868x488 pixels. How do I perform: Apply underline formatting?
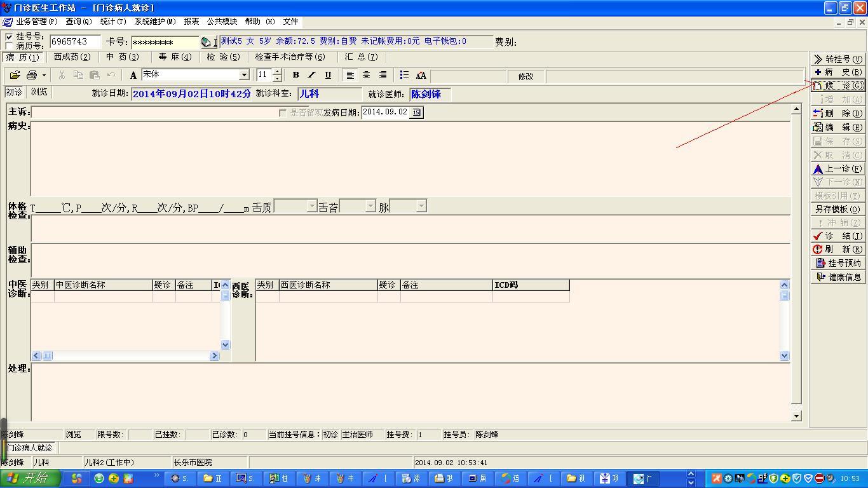(328, 75)
